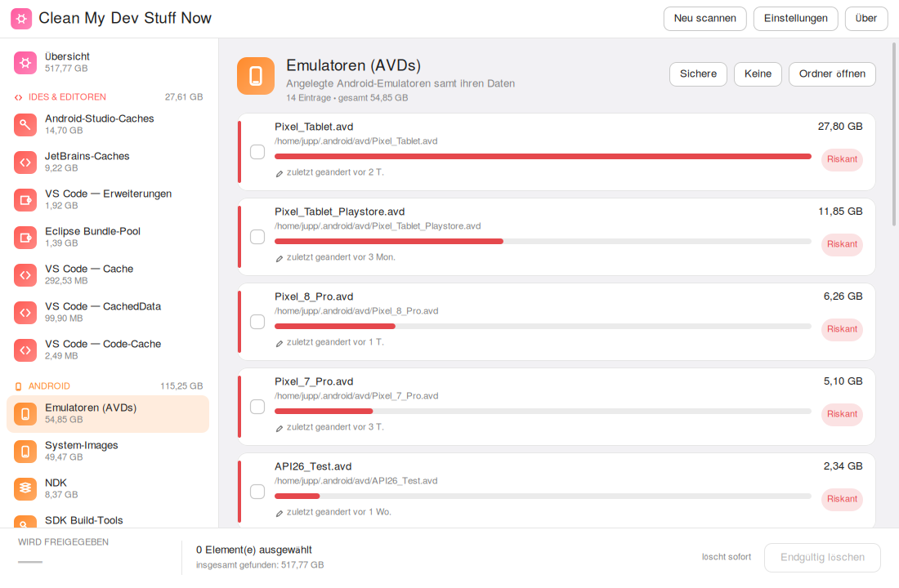Click 'insgesamt gefunden: 517,77 GB' text

point(260,565)
